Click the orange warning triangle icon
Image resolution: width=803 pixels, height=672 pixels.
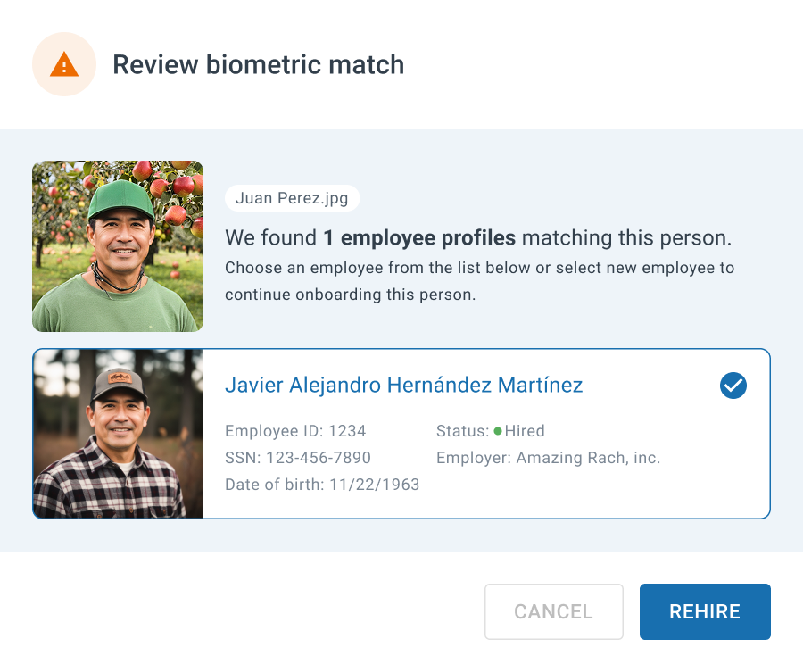(64, 64)
